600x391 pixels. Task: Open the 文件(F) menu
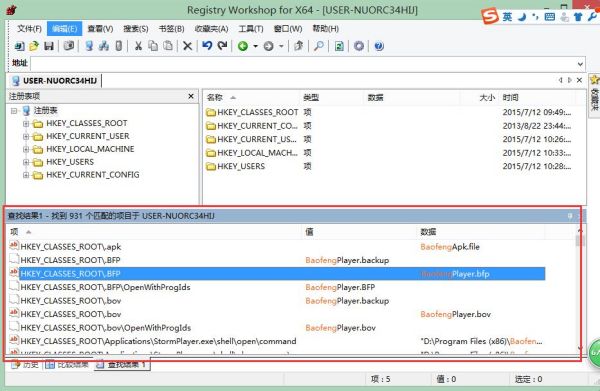[29, 29]
